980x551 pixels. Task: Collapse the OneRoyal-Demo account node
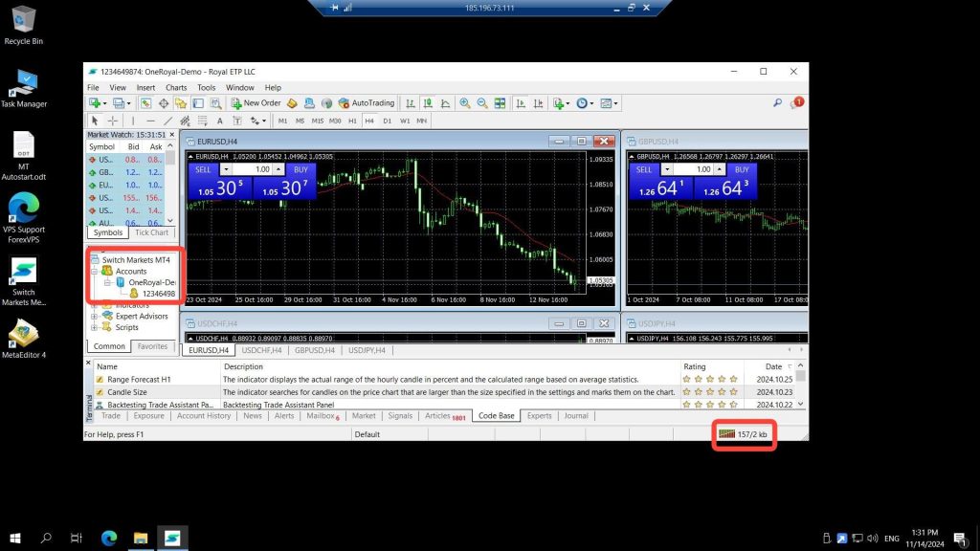[107, 282]
